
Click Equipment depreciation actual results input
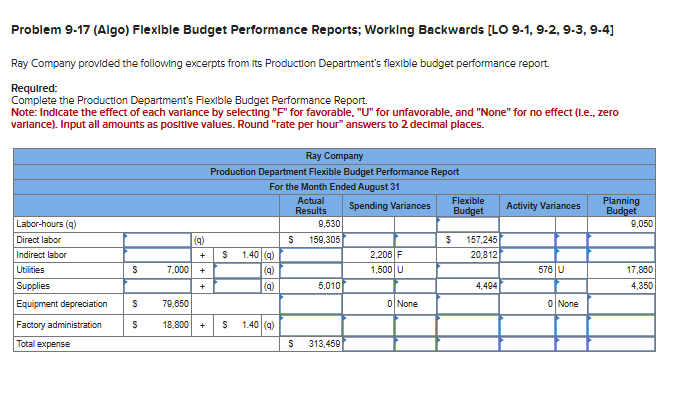311,304
